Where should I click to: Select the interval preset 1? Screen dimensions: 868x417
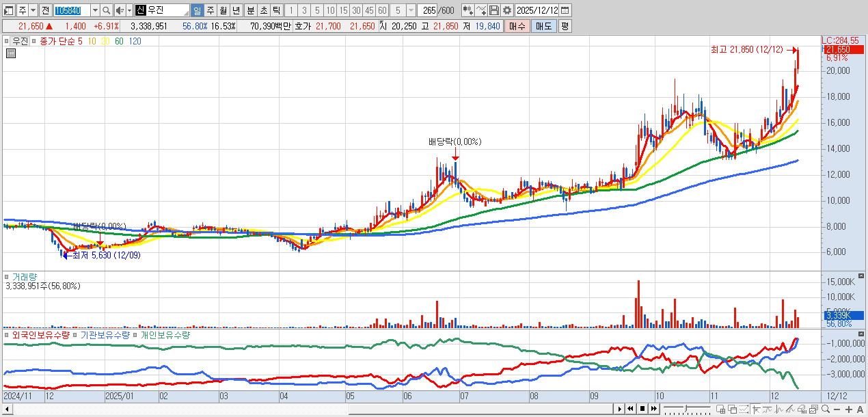point(291,10)
